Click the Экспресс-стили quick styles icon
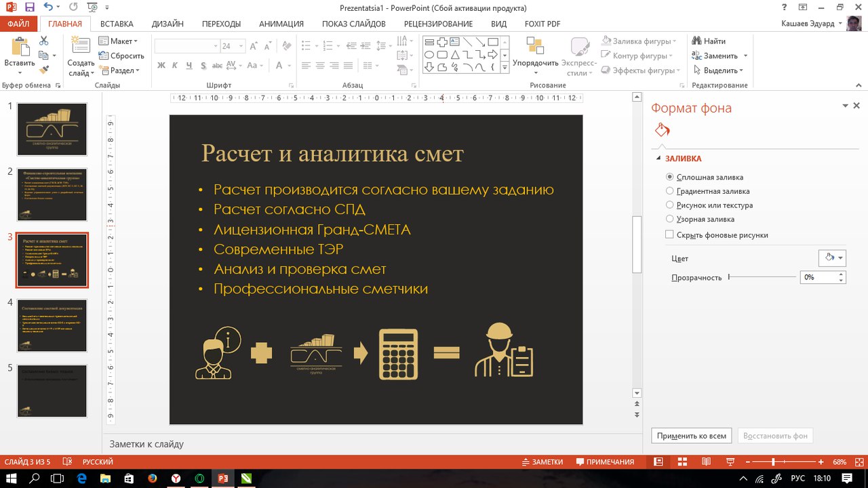The image size is (868, 488). [580, 47]
